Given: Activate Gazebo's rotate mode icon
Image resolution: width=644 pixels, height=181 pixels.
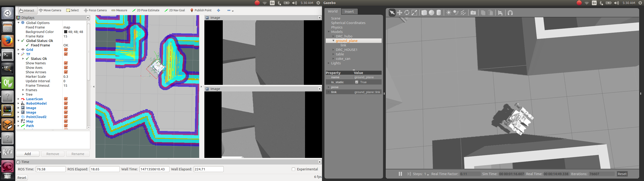Looking at the screenshot, I should click(x=407, y=13).
